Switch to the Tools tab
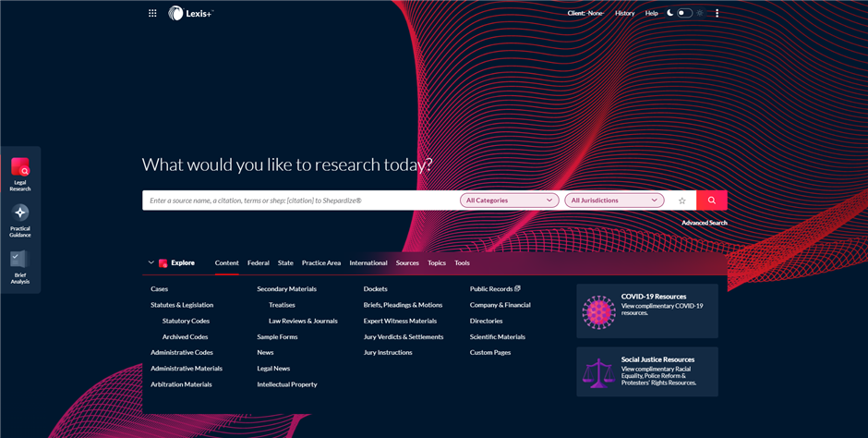This screenshot has height=438, width=868. [x=463, y=263]
